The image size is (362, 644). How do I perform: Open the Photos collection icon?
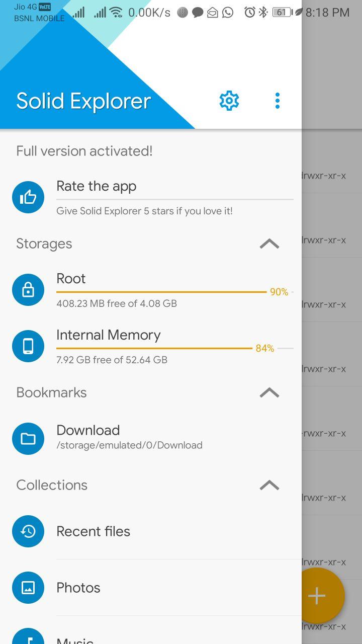click(x=28, y=587)
